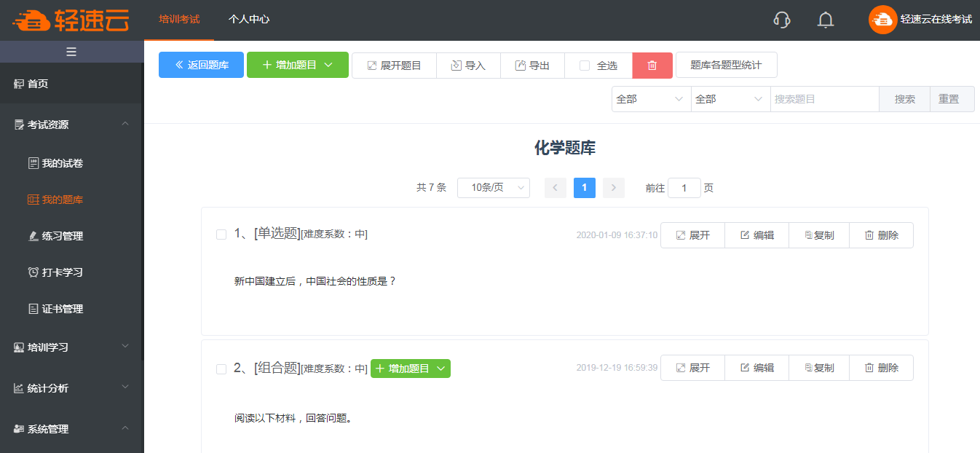980x453 pixels.
Task: Click 题库各题型统计 button
Action: click(x=726, y=65)
